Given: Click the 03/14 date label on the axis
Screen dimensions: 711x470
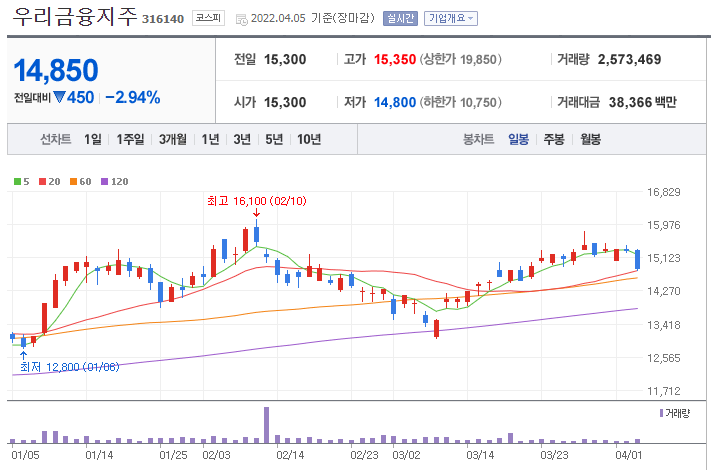Looking at the screenshot, I should [480, 455].
